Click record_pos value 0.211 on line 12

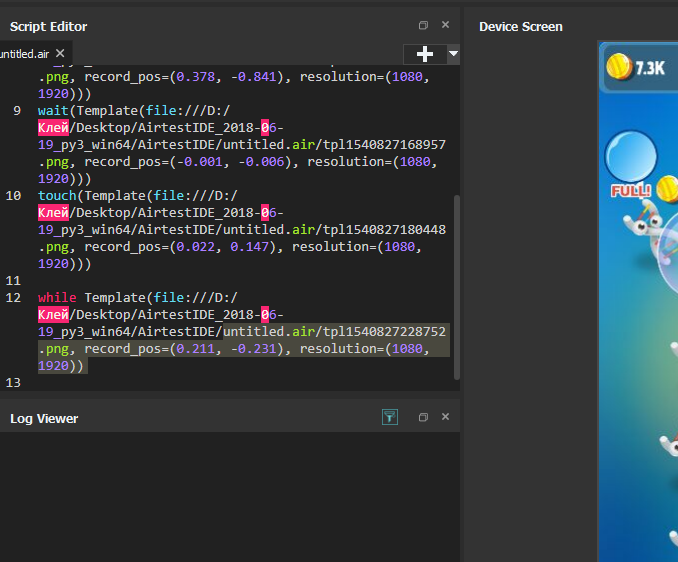coord(195,349)
